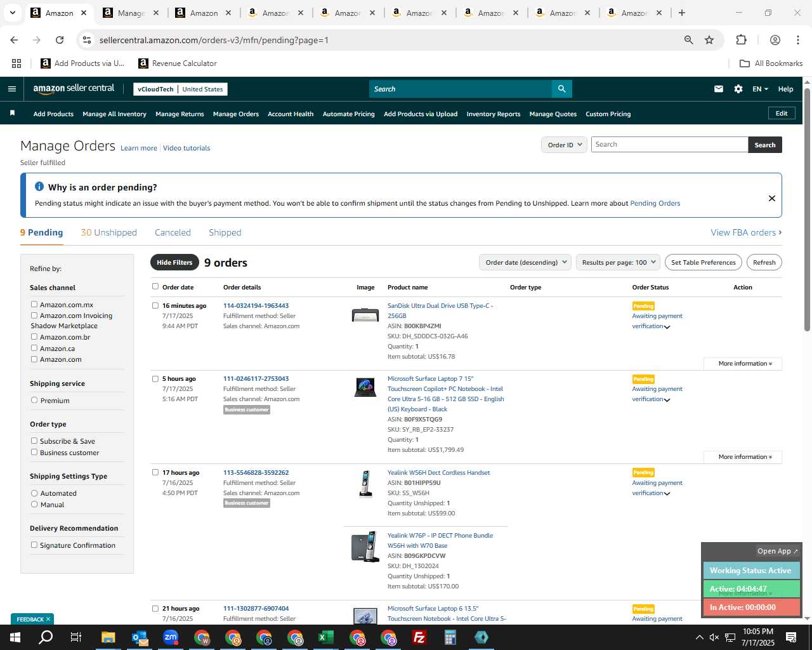The image size is (812, 650).
Task: Open the Seller Central hamburger menu
Action: coord(11,89)
